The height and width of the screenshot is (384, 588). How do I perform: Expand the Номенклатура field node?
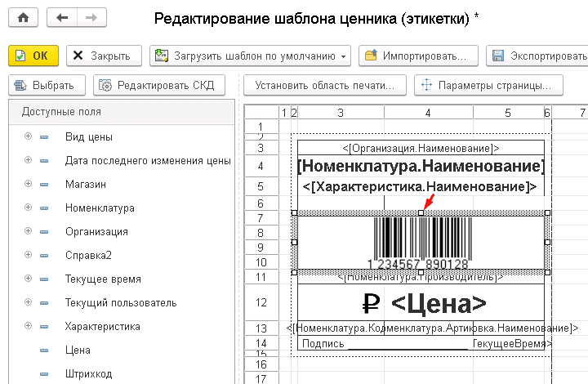(28, 208)
